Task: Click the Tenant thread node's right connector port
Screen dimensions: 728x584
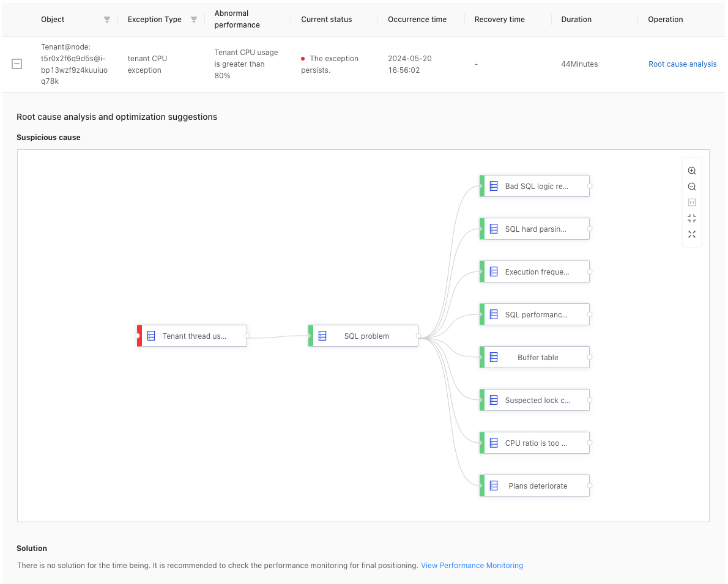Action: (247, 336)
